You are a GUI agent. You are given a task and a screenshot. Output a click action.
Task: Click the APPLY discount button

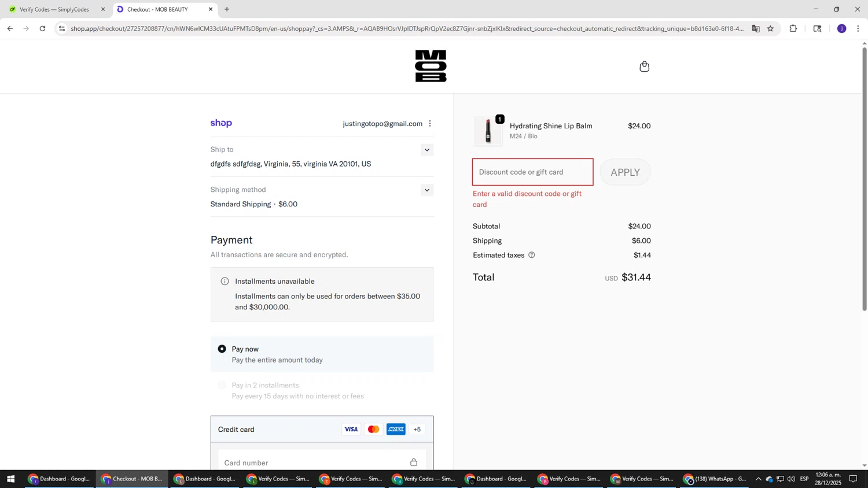[x=625, y=172]
